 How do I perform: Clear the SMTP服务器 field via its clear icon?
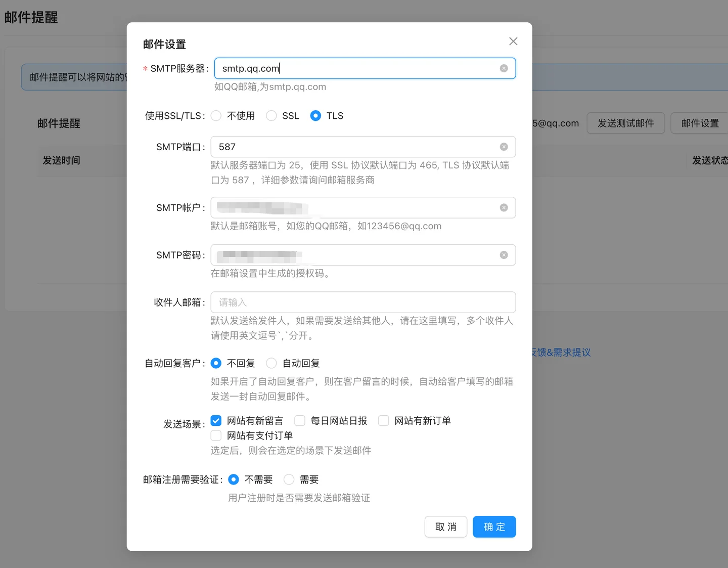tap(504, 68)
